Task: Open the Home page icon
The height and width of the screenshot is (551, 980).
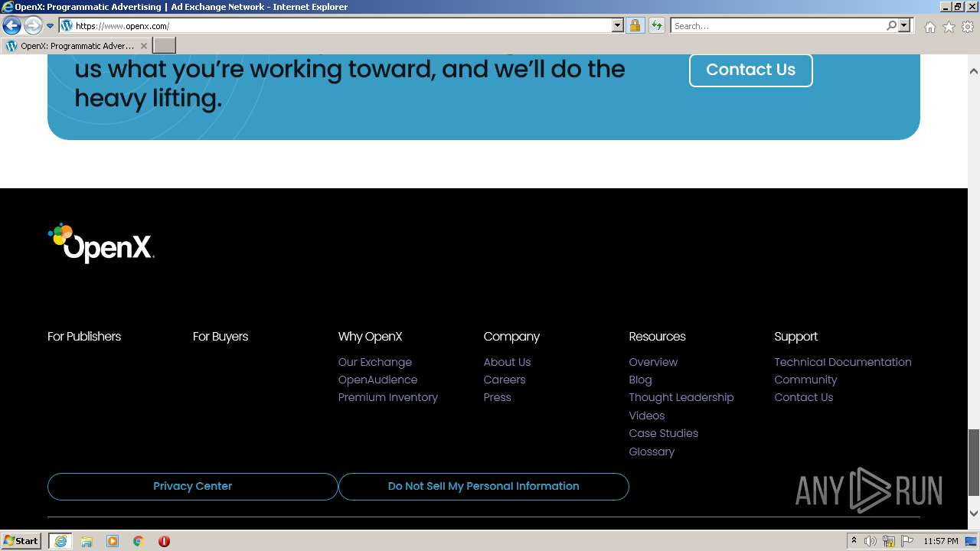Action: tap(929, 27)
